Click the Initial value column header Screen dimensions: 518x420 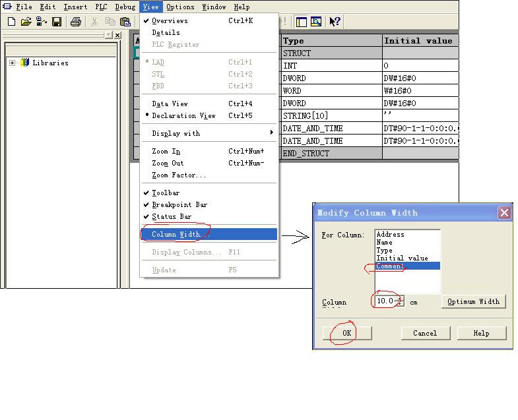pos(420,41)
